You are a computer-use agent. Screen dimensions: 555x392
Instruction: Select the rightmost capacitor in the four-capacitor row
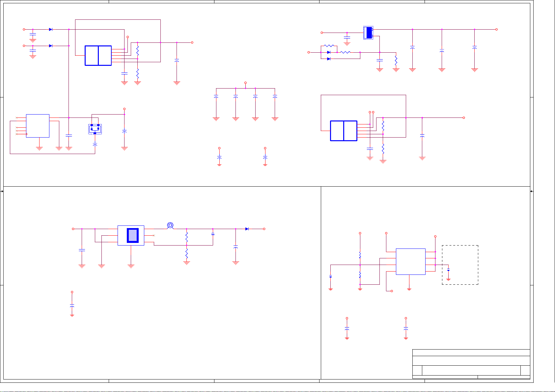[x=275, y=97]
